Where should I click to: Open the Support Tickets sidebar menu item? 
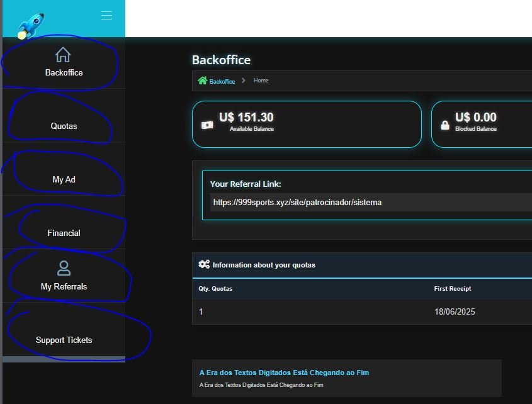coord(64,329)
